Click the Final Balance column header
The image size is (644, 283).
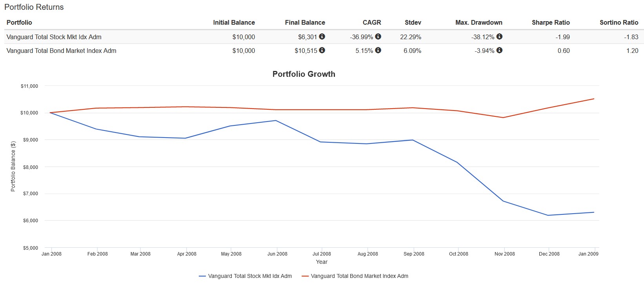coord(305,22)
